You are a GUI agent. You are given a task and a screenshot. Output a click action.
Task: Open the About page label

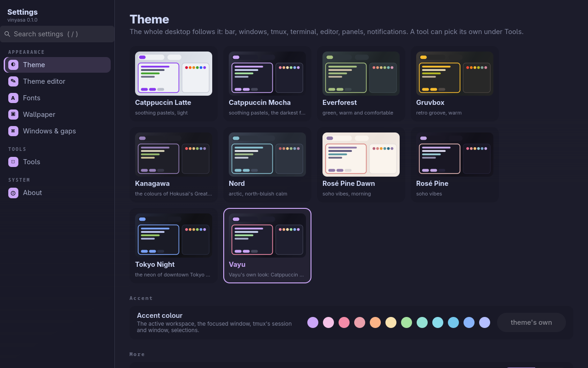click(x=33, y=193)
